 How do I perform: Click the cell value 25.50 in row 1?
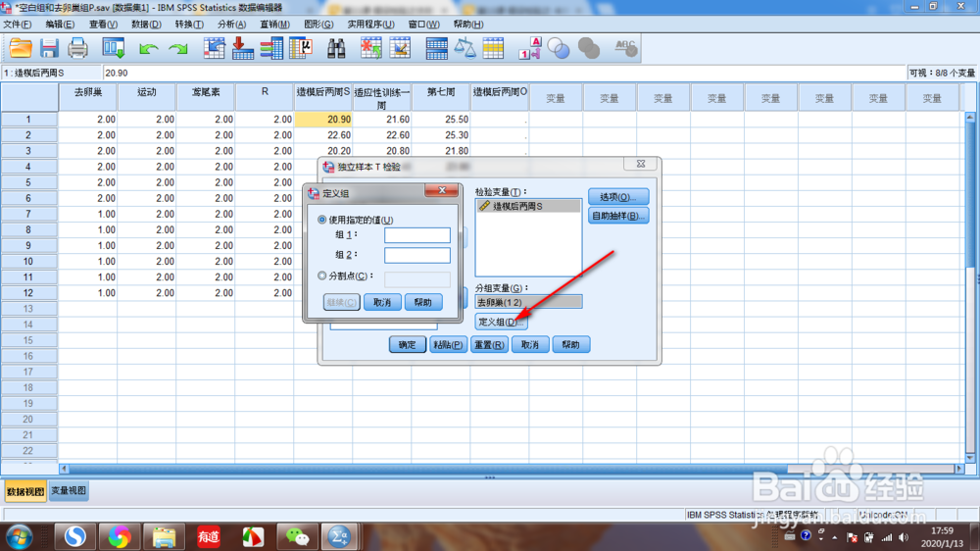click(441, 119)
